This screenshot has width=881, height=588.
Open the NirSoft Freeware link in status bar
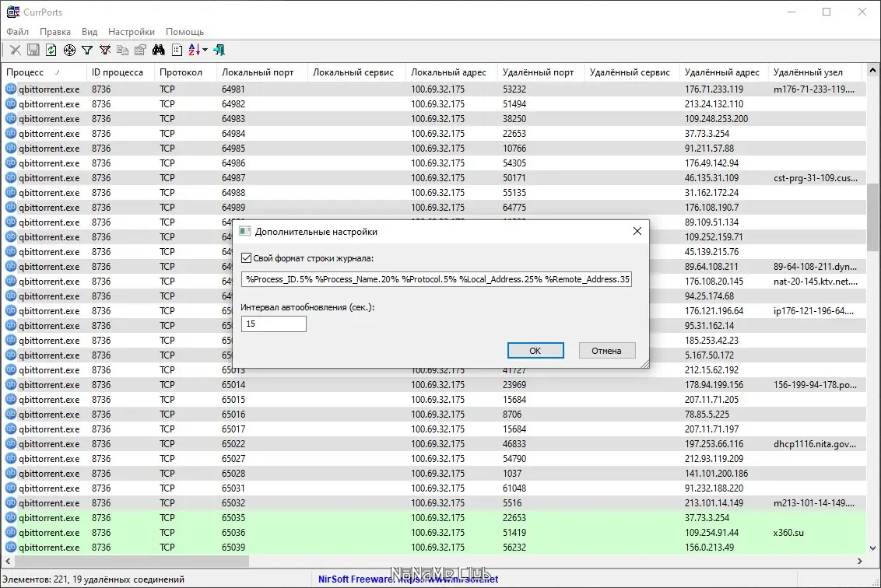408,579
